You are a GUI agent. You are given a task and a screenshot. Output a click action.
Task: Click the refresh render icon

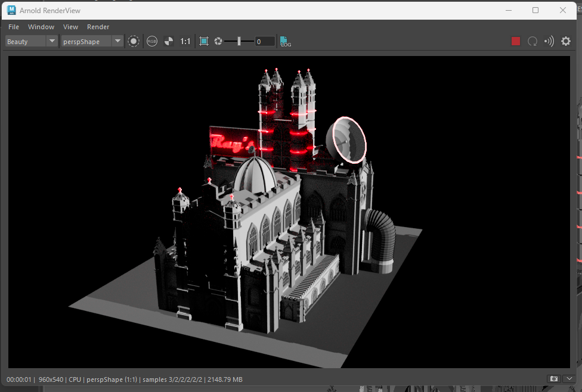533,41
